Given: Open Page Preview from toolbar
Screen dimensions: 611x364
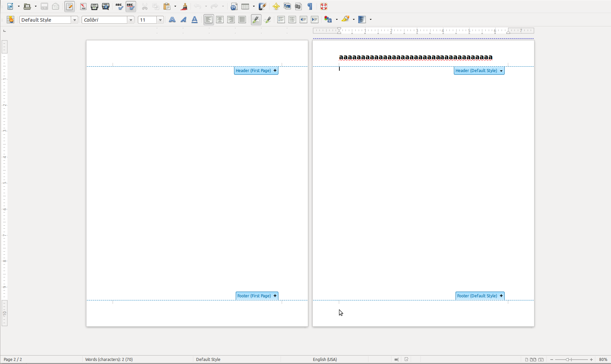Looking at the screenshot, I should pyautogui.click(x=106, y=6).
